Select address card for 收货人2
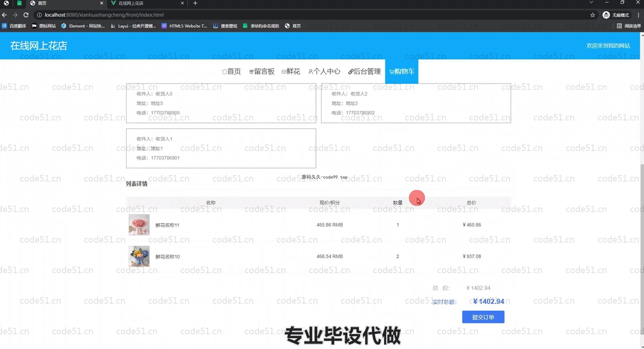Screen dimensions: 644x349 (x=416, y=103)
